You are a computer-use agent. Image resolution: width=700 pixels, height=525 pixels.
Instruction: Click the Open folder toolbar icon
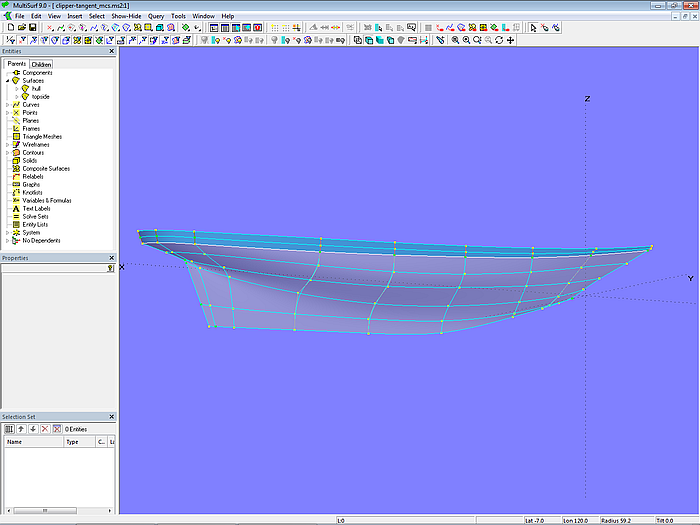(x=21, y=28)
